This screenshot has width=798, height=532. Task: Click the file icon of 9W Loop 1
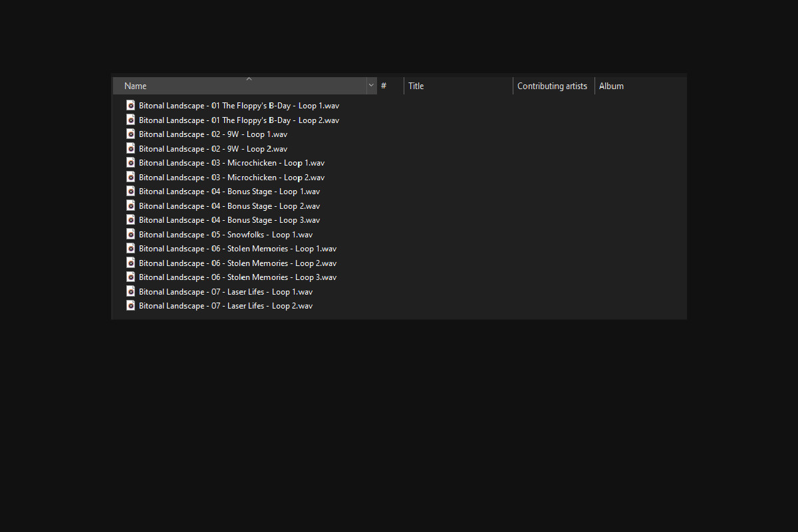(x=131, y=134)
